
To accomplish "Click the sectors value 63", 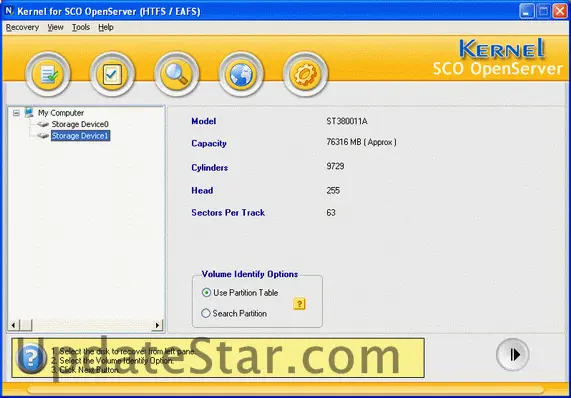I will (x=331, y=213).
